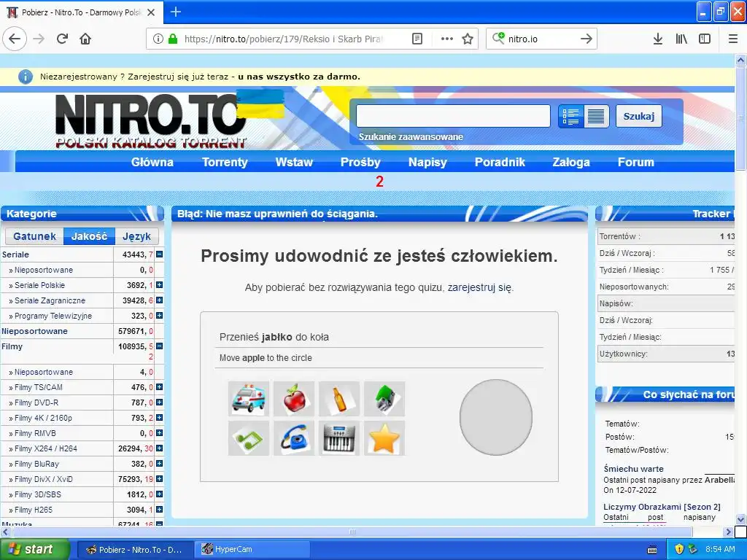Toggle Reader View icon in address bar
This screenshot has width=747, height=560.
pyautogui.click(x=417, y=39)
